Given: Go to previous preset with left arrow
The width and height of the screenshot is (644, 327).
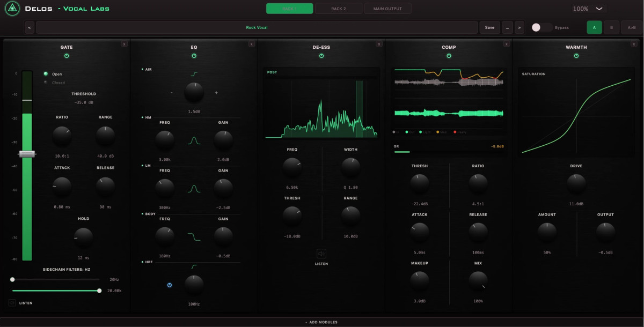Looking at the screenshot, I should pyautogui.click(x=29, y=27).
